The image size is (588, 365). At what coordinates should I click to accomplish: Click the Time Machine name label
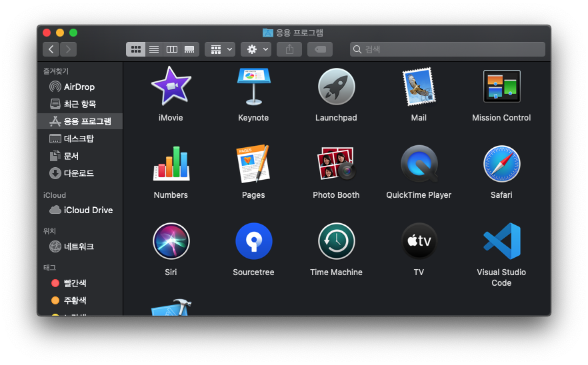point(337,272)
